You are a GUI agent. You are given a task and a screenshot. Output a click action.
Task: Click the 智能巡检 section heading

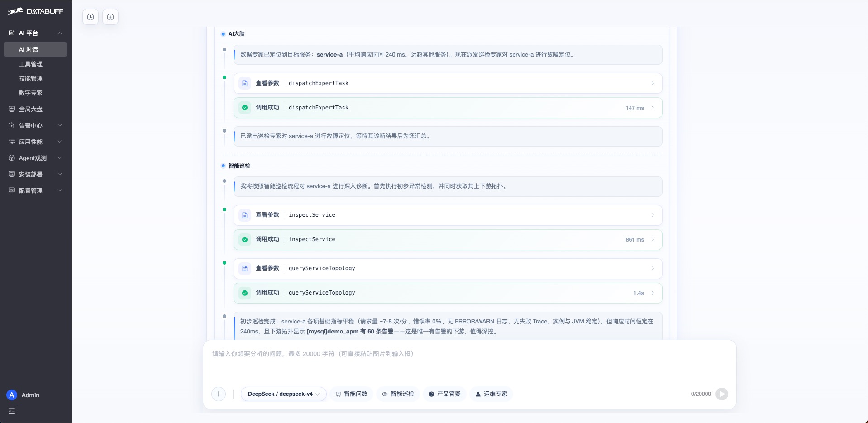tap(239, 166)
